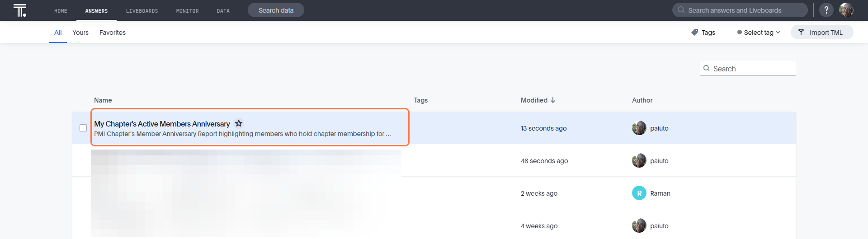Click the ThoughtSpot logo icon
The height and width of the screenshot is (239, 868).
click(20, 10)
